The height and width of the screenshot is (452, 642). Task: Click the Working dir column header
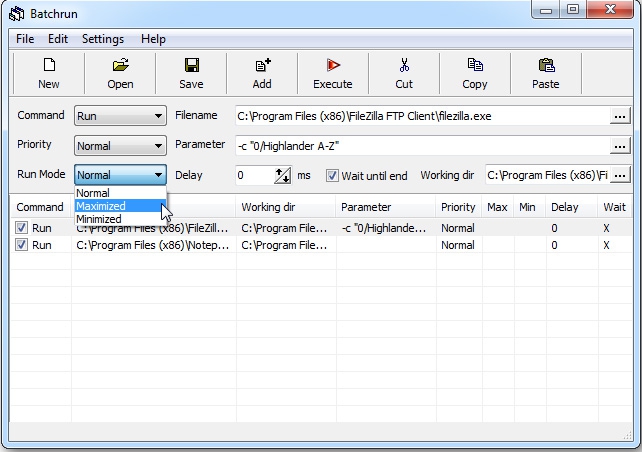coord(285,207)
